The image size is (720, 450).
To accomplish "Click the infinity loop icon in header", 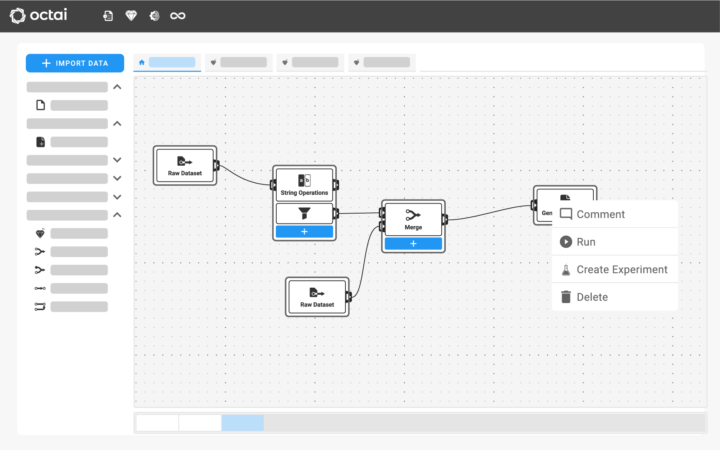I will 178,16.
